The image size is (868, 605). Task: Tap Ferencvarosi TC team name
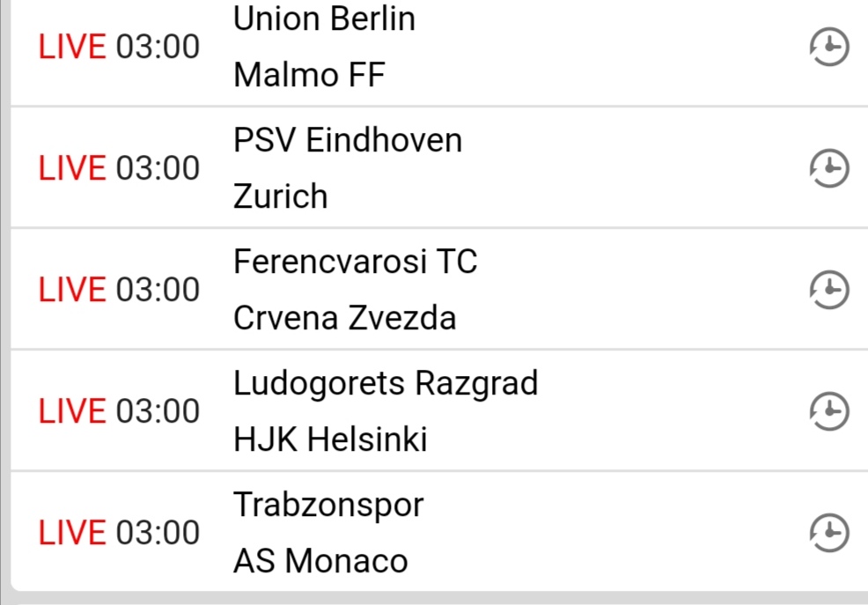pyautogui.click(x=355, y=262)
